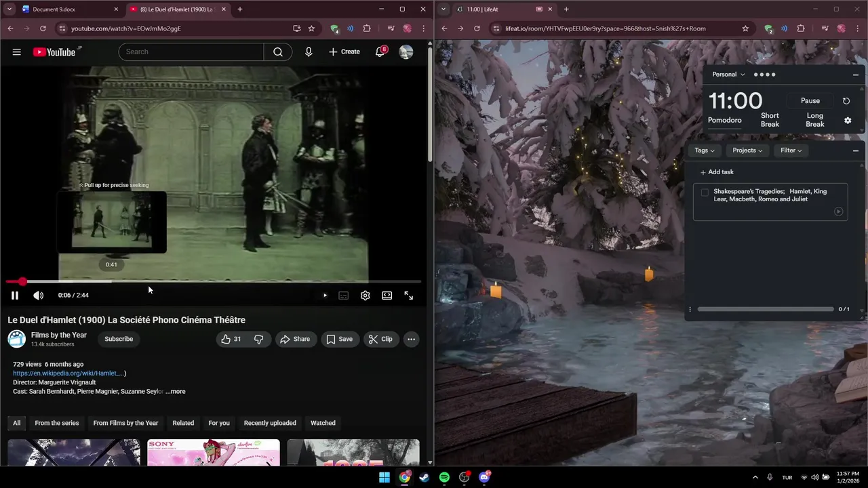Screen dimensions: 868x488
Task: Open the Personal dropdown in LifeAt timer
Action: [x=728, y=75]
